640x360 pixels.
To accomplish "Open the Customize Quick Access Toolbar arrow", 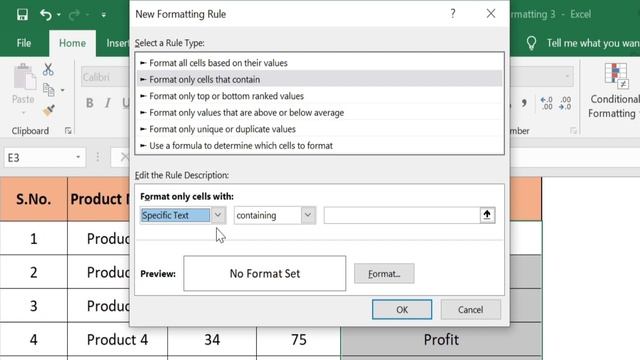I will coord(104,15).
